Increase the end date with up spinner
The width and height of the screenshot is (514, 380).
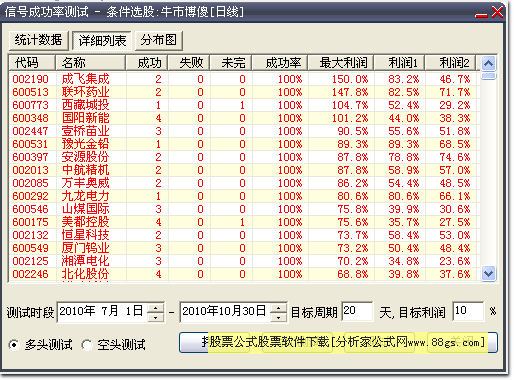coord(278,307)
